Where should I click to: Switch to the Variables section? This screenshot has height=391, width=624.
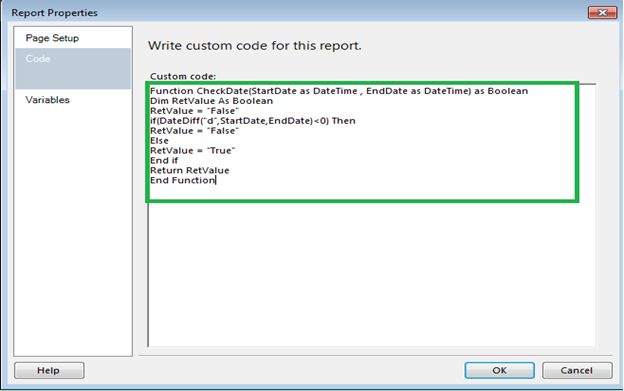point(47,100)
